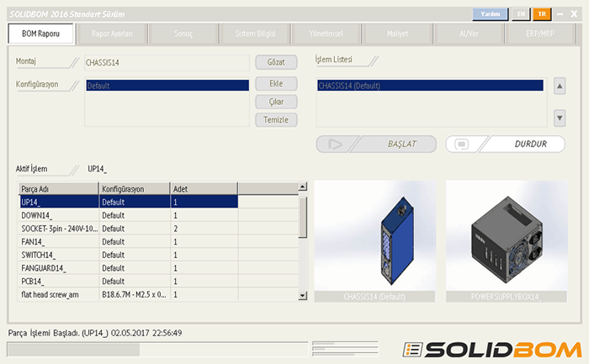The image size is (589, 364).
Task: Open the Yönetimsel tab
Action: click(x=326, y=34)
